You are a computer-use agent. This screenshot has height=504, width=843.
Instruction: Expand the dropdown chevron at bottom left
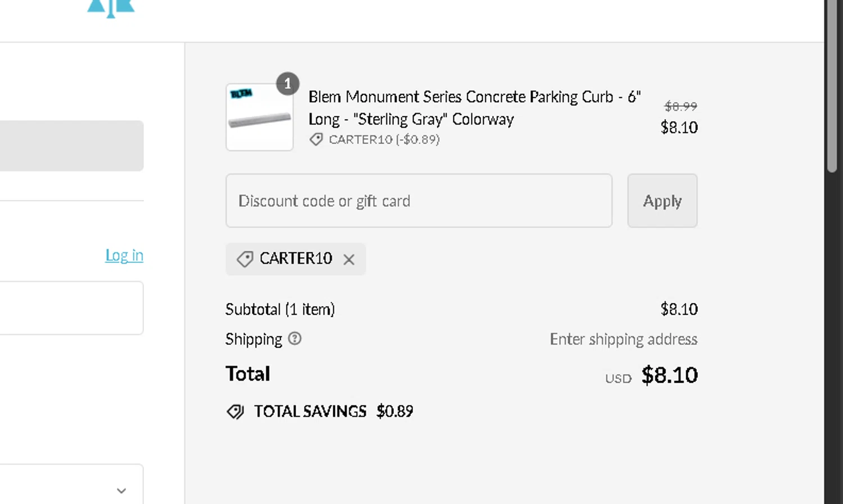tap(121, 491)
